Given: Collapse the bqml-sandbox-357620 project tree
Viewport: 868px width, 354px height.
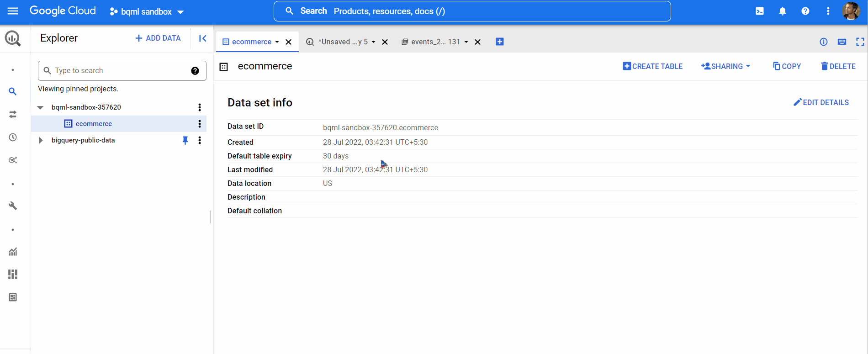Looking at the screenshot, I should [x=40, y=107].
